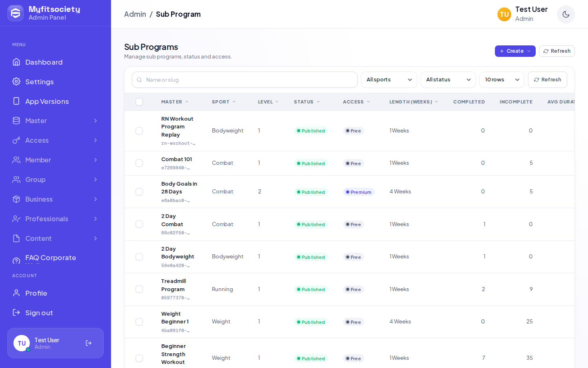This screenshot has width=588, height=368.
Task: Open Settings gear icon in sidebar
Action: (16, 81)
